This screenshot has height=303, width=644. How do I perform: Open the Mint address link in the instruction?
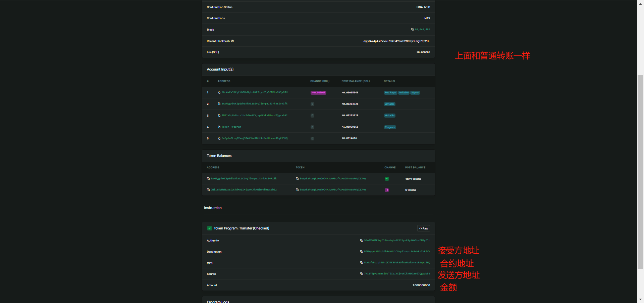pyautogui.click(x=397, y=263)
